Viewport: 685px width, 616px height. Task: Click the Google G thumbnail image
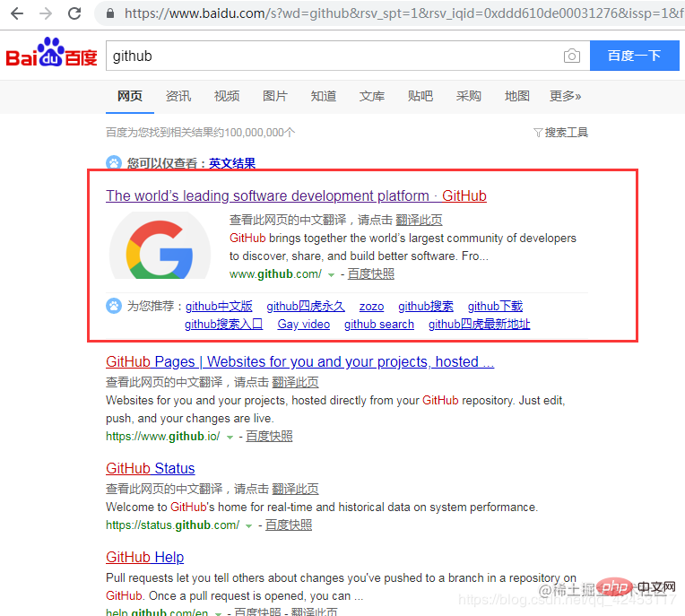pos(160,246)
